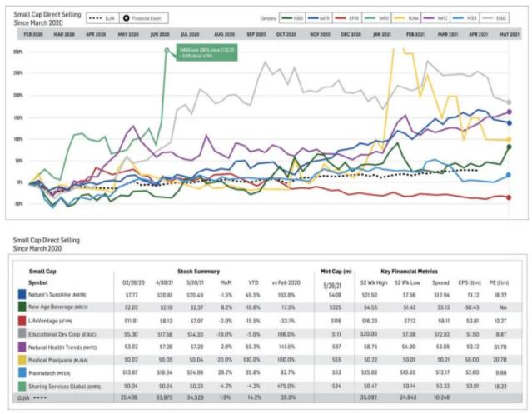
Task: Click the $408 market cap value
Action: 335,295
